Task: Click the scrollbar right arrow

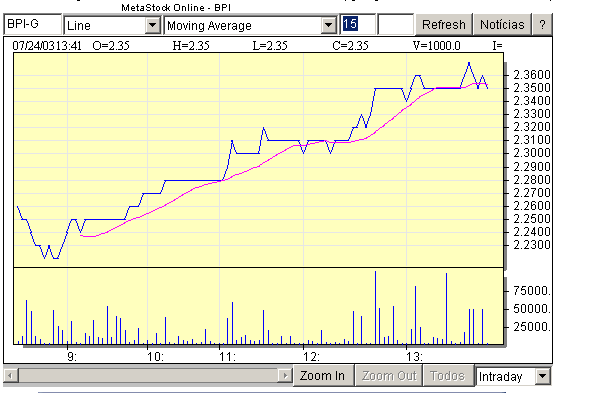Action: [285, 376]
